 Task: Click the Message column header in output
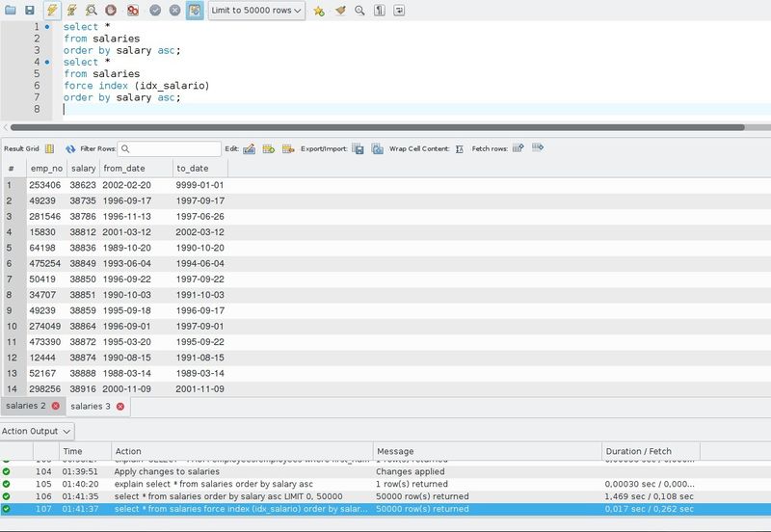pyautogui.click(x=488, y=451)
